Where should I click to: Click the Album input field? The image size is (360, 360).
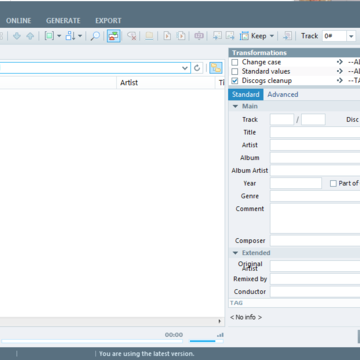315,158
